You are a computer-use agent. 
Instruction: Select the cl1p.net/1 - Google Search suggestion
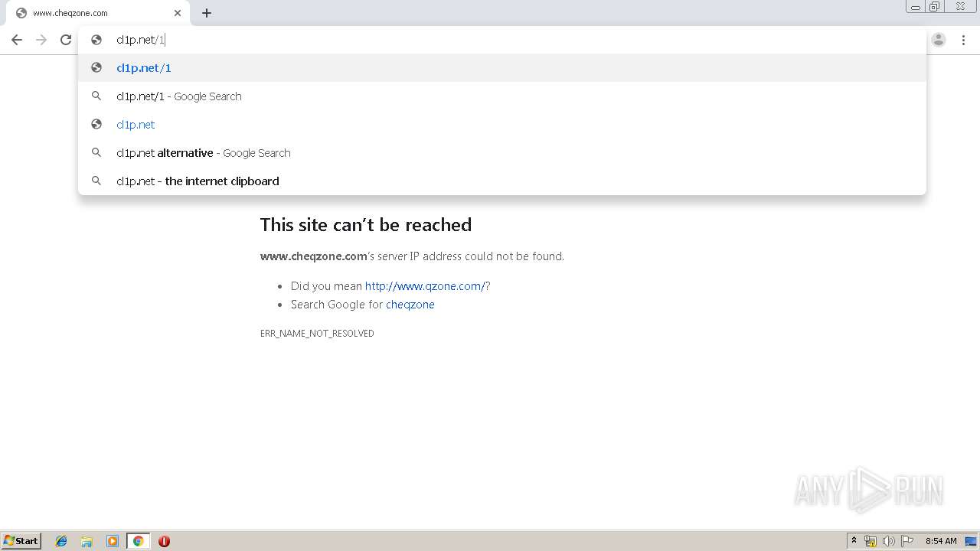501,96
